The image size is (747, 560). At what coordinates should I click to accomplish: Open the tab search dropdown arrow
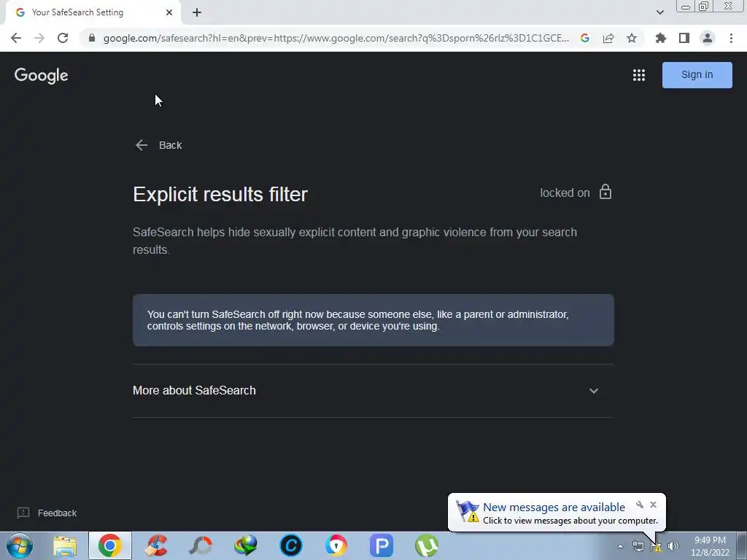point(659,12)
